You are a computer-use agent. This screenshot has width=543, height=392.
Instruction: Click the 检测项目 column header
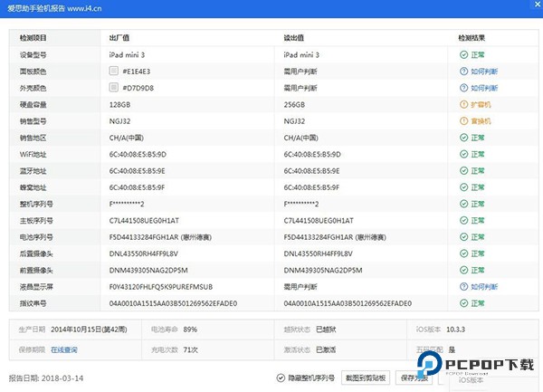coord(33,38)
